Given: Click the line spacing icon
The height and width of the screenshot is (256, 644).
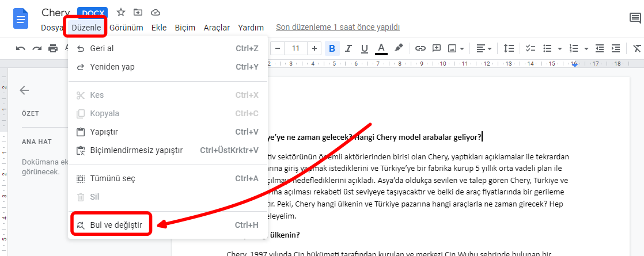Looking at the screenshot, I should [x=509, y=48].
